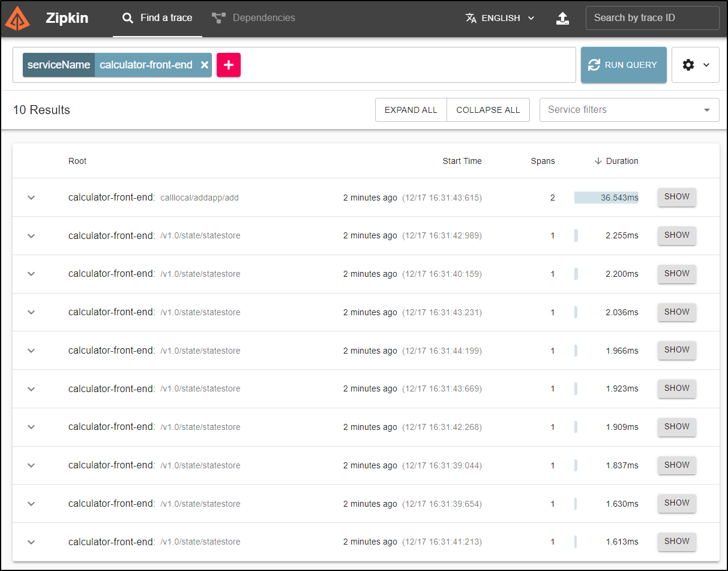Click the serviceName criterion label
This screenshot has height=571, width=728.
pos(59,65)
